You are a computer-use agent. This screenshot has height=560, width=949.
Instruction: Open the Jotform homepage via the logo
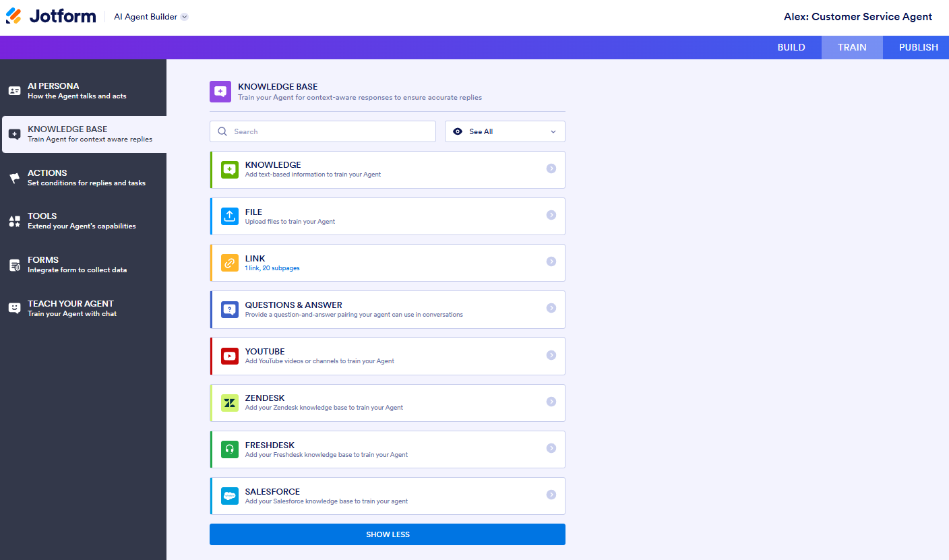tap(51, 15)
